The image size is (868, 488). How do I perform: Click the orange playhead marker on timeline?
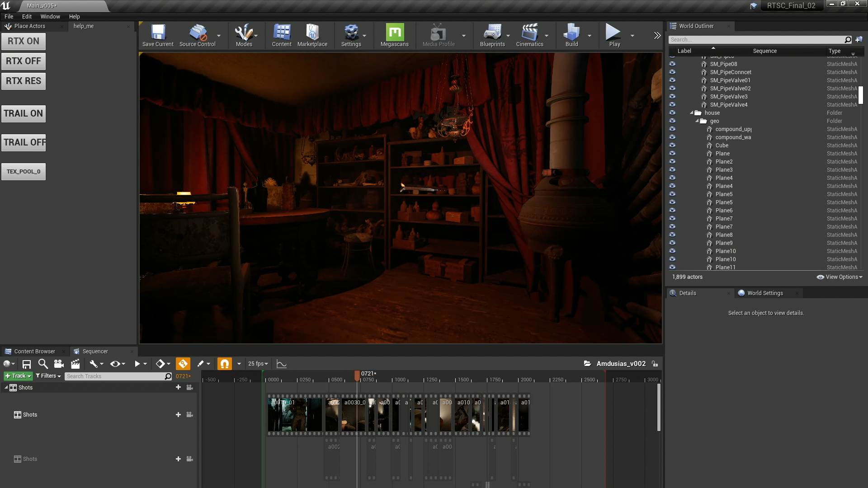[x=357, y=375]
